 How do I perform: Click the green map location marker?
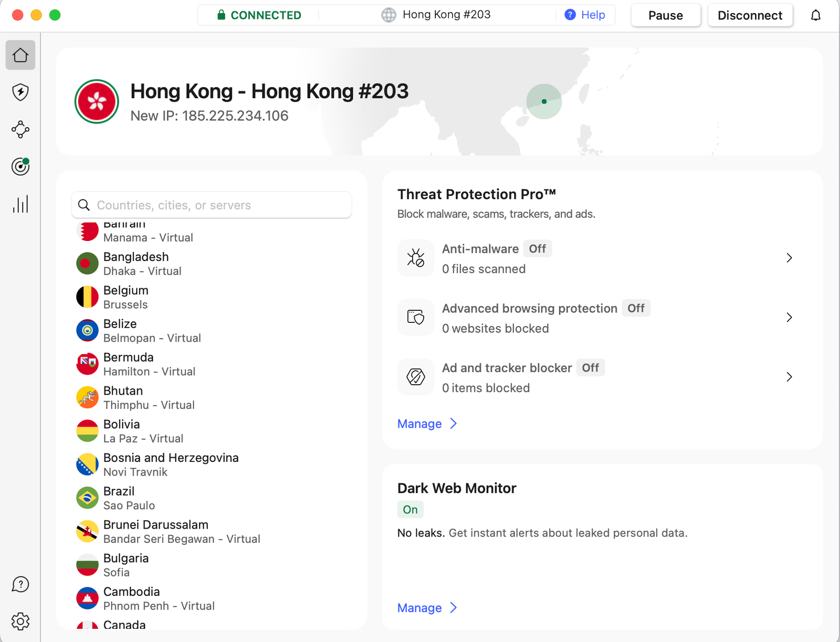pos(544,101)
